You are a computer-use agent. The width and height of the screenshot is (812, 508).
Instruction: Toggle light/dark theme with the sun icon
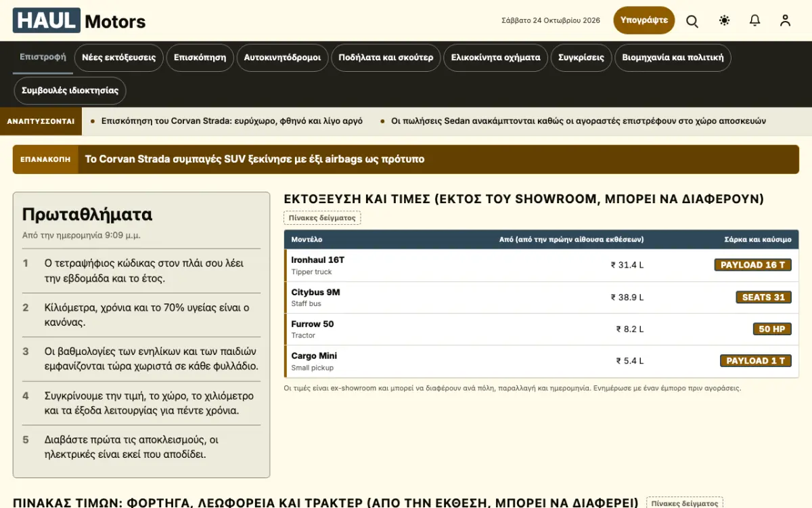tap(725, 20)
